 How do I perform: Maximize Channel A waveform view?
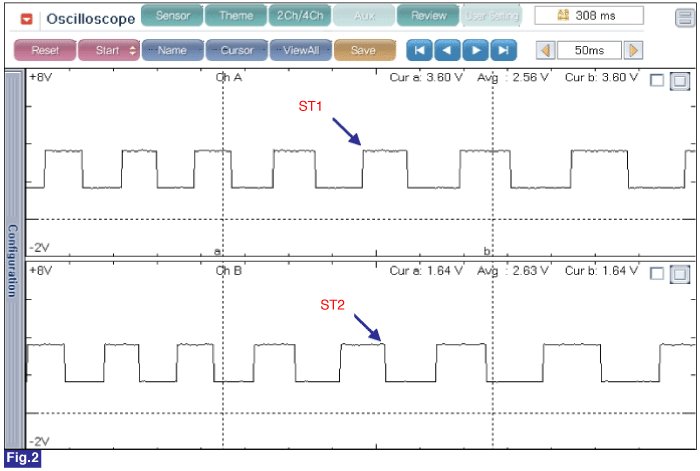(679, 82)
